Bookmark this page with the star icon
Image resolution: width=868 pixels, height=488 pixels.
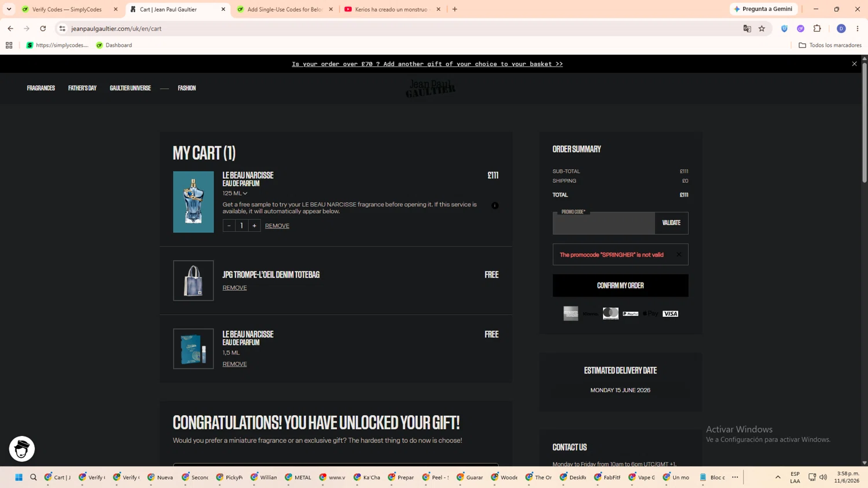[762, 28]
